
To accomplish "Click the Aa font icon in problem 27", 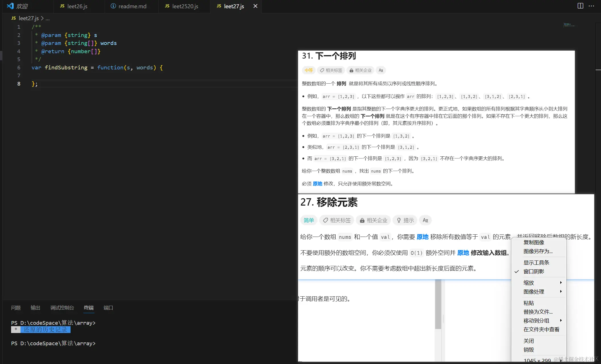I will (x=425, y=220).
